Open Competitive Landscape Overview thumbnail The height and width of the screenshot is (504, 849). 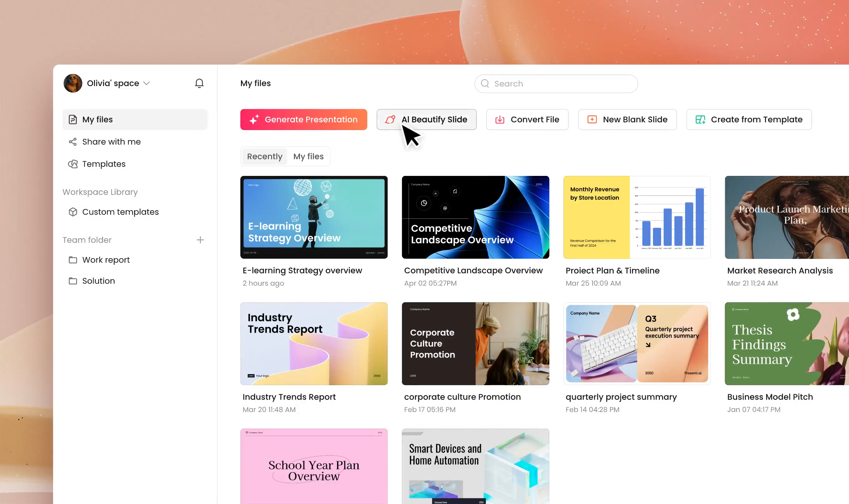coord(475,217)
